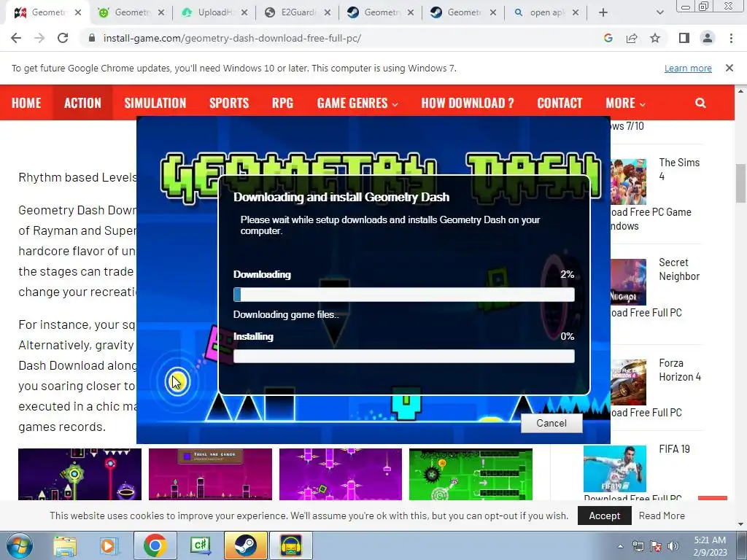
Task: Switch to the UploadHaven tab
Action: pyautogui.click(x=214, y=12)
